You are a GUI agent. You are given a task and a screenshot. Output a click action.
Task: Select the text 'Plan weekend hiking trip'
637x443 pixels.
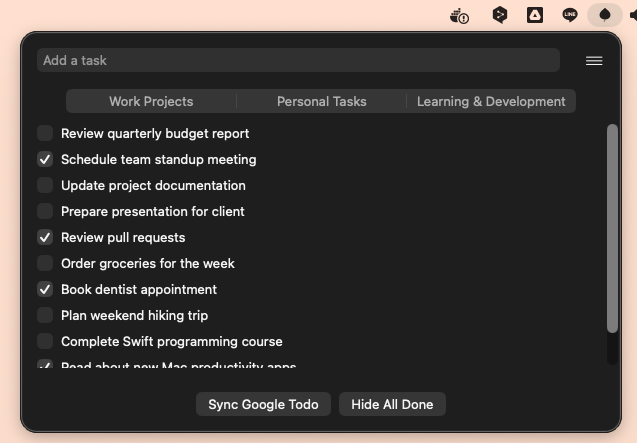tap(134, 316)
